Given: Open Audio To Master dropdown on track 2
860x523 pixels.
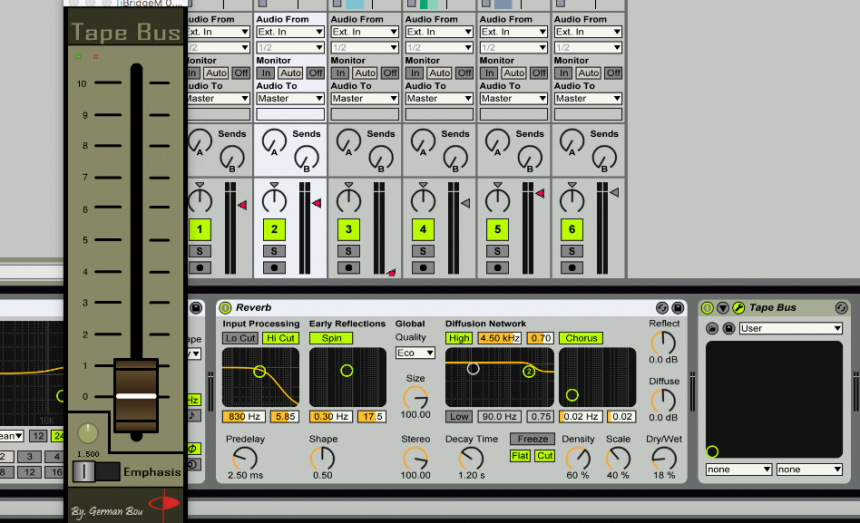Looking at the screenshot, I should tap(289, 98).
